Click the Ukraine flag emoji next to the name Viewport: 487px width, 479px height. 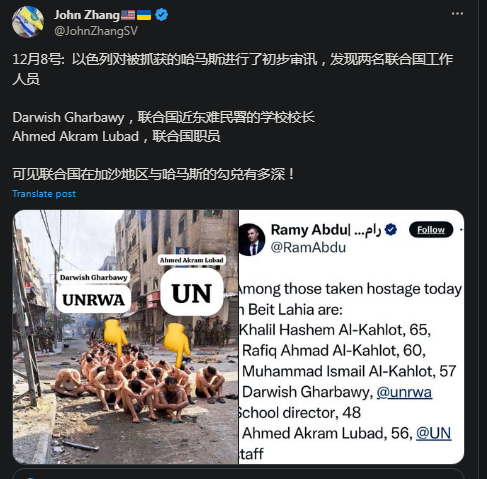point(144,15)
